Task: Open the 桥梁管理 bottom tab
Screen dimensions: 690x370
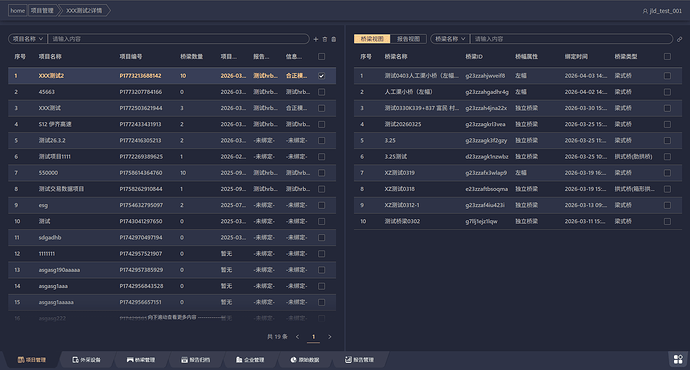Action: point(141,360)
